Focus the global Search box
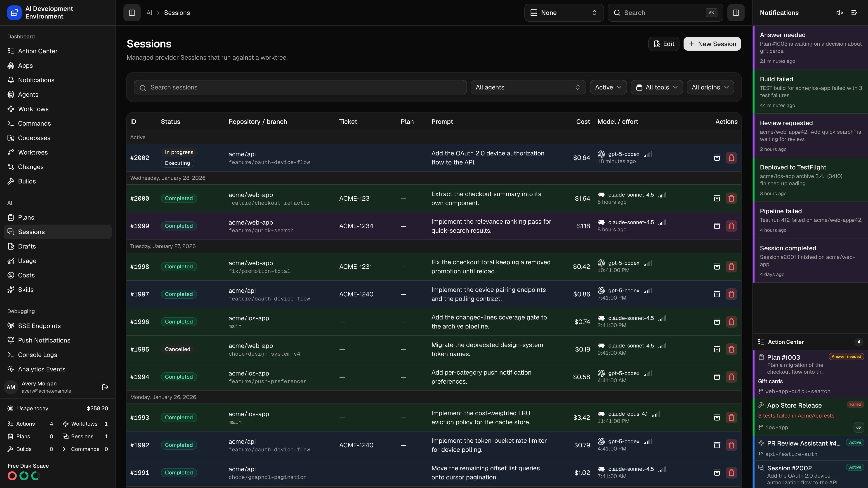 (665, 13)
